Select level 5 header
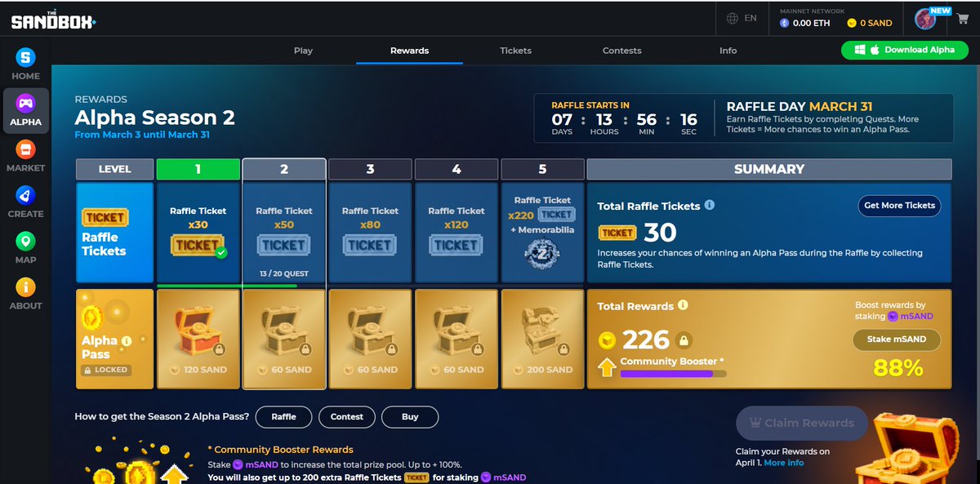980x484 pixels. click(541, 169)
